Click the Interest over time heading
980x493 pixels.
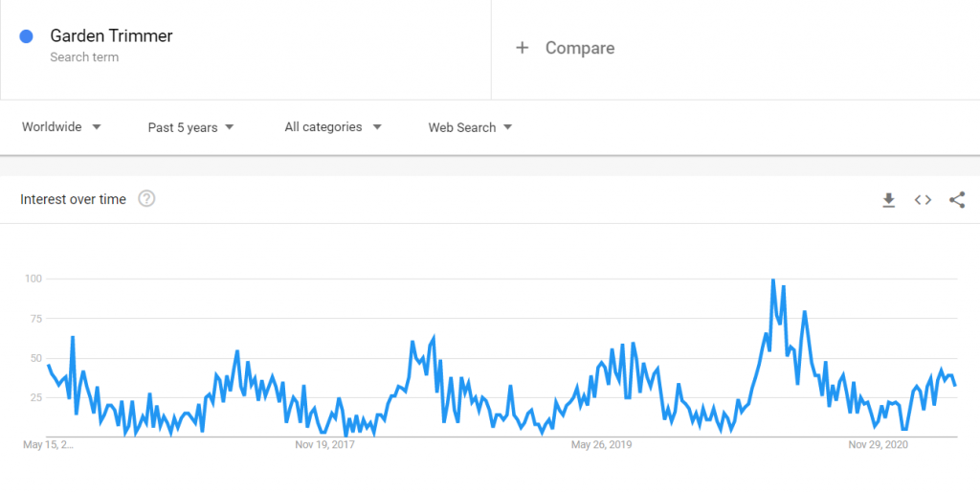73,199
